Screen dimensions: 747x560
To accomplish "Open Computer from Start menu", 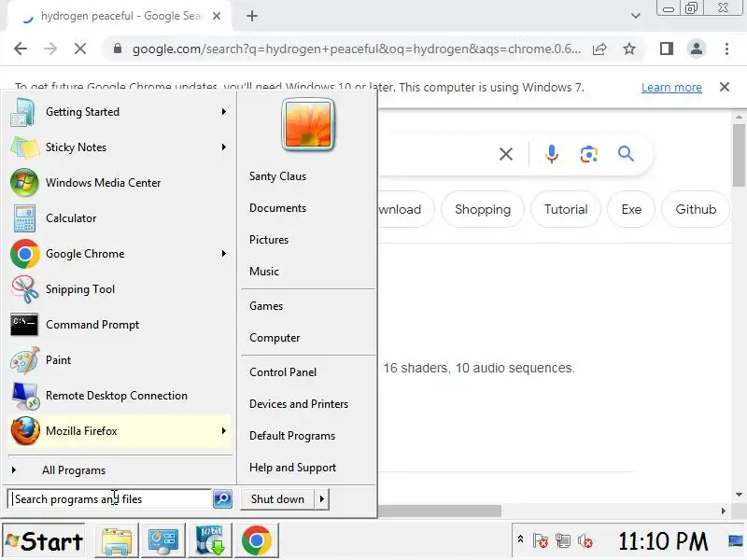I will pyautogui.click(x=275, y=338).
